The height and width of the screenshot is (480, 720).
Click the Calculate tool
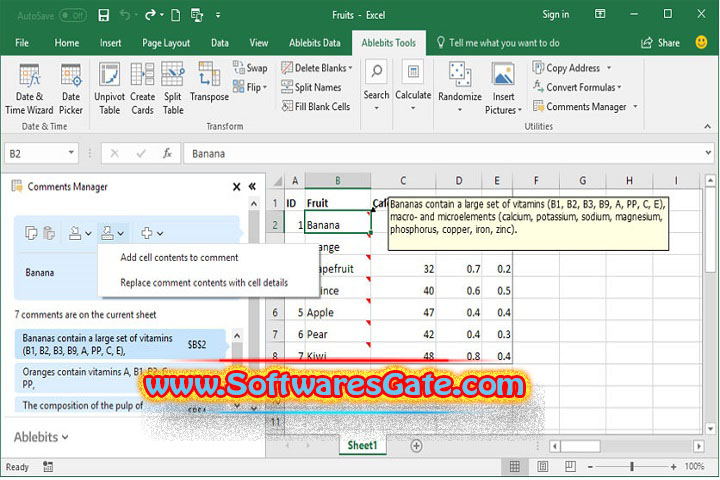413,86
